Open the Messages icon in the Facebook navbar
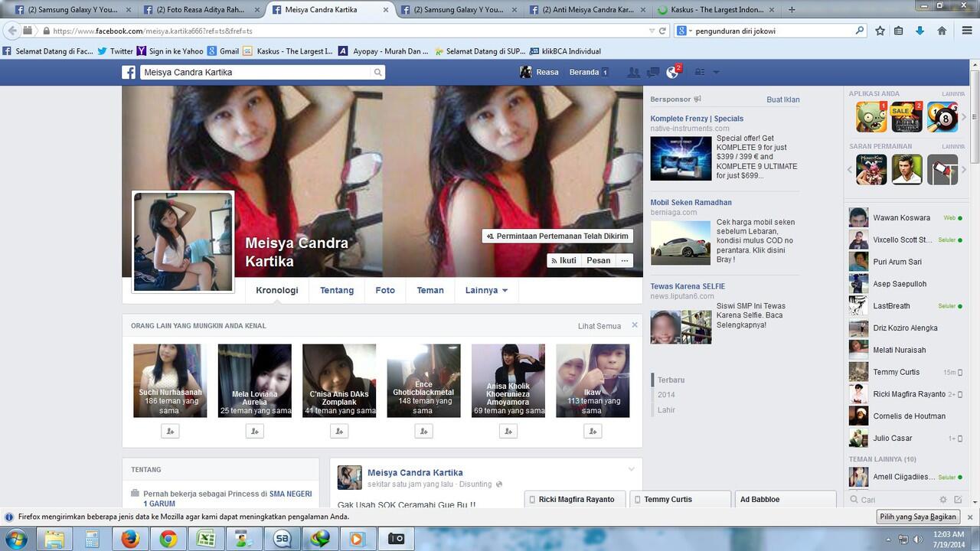Viewport: 980px width, 551px height. [652, 71]
